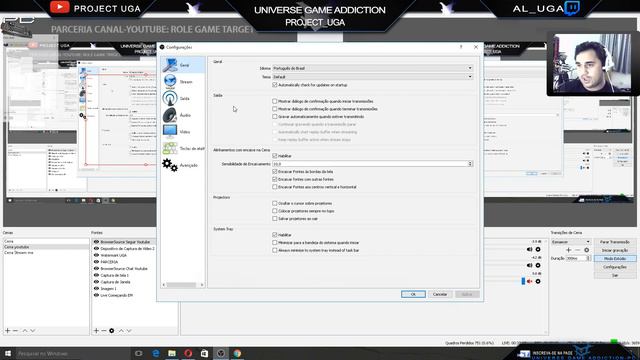The height and width of the screenshot is (360, 640).
Task: Move the selected scene down
Action: click(33, 331)
